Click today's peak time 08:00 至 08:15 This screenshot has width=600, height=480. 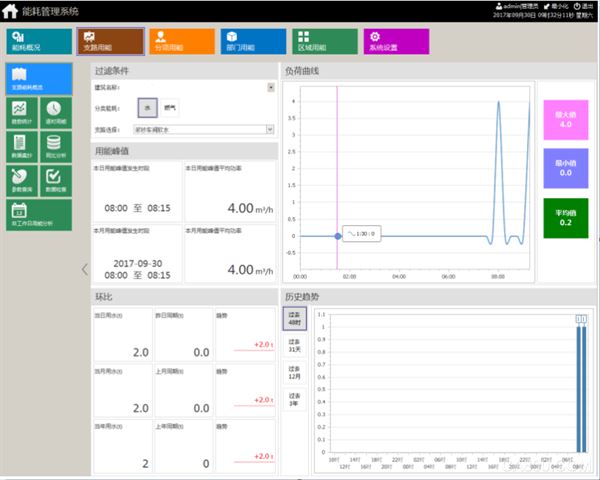(x=138, y=208)
